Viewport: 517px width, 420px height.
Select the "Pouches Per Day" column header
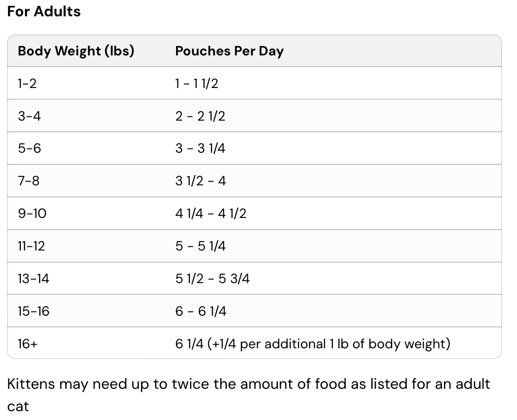(229, 51)
